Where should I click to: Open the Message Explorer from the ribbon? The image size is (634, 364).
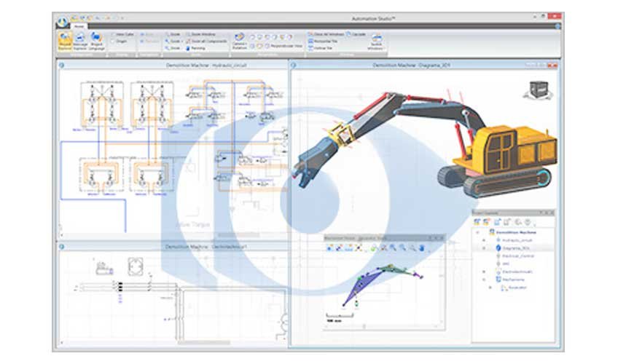(x=80, y=41)
